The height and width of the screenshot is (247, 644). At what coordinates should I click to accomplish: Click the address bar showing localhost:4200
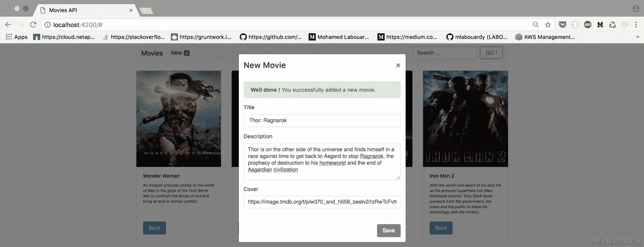coord(287,25)
